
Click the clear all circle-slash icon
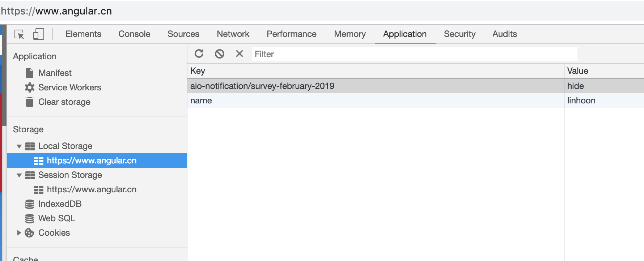220,54
